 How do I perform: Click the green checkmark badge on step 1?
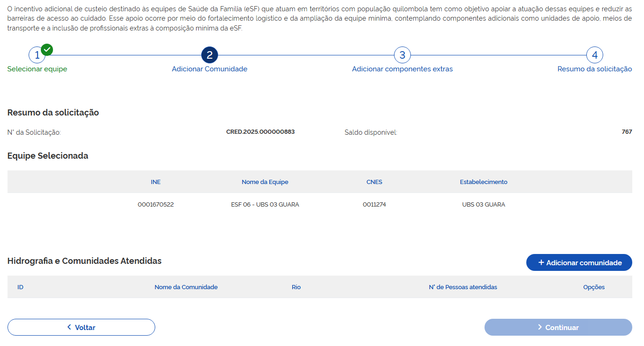point(46,49)
